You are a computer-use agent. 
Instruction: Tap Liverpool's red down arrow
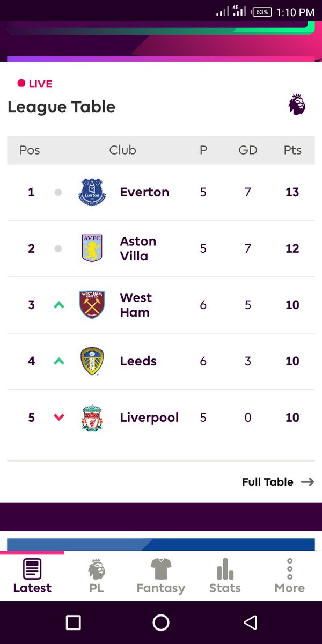(59, 417)
